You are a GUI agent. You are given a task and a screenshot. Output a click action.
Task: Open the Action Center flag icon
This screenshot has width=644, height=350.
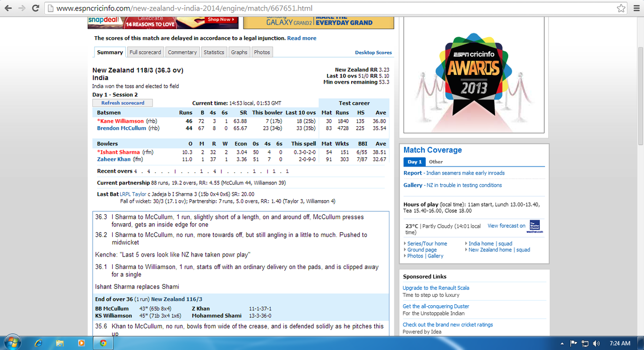(573, 343)
